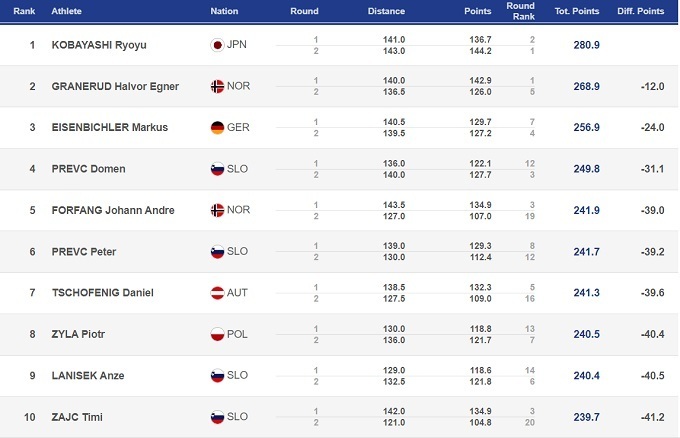Select athlete name EISENBICHLER Markus

point(111,128)
